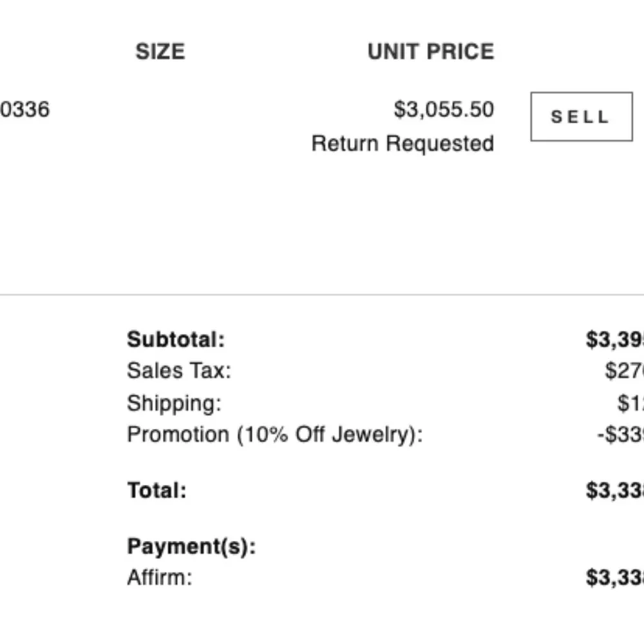644x644 pixels.
Task: Click the Subtotal amount value
Action: point(615,339)
